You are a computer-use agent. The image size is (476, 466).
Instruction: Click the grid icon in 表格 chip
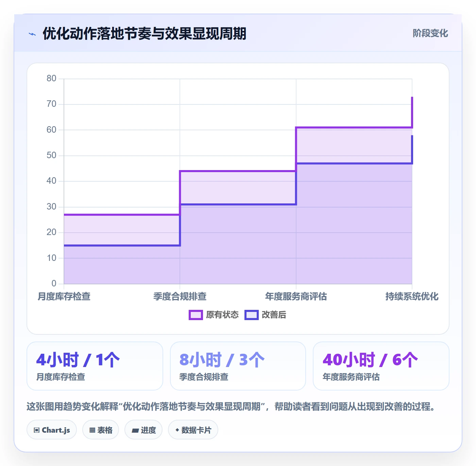point(92,430)
